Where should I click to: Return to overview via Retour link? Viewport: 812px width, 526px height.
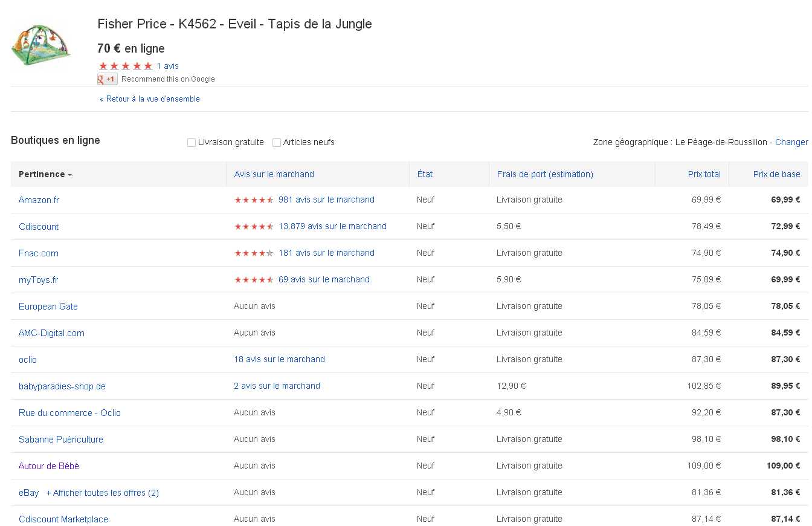(150, 99)
